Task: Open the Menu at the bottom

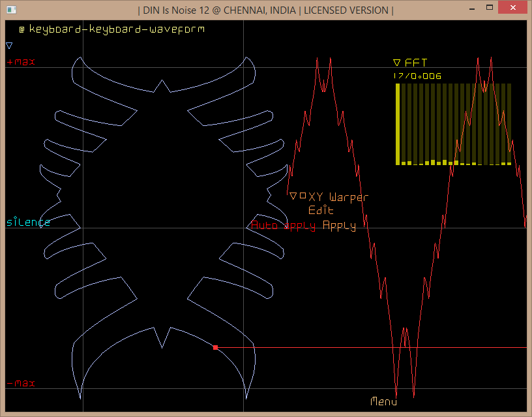Action: [383, 401]
